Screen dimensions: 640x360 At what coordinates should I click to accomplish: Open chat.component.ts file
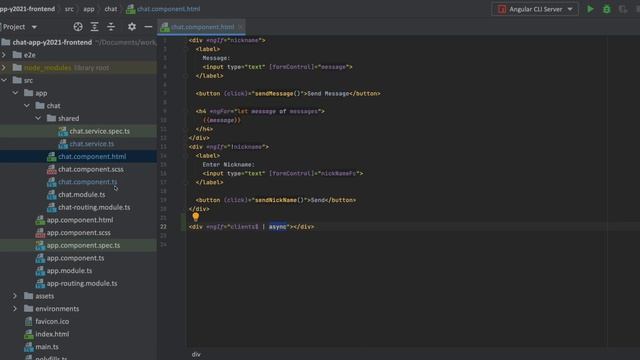(87, 182)
